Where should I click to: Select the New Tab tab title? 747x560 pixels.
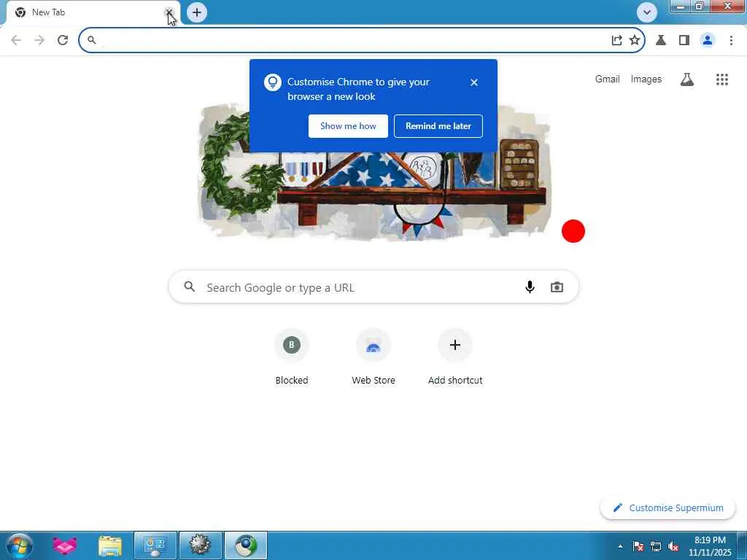pyautogui.click(x=49, y=12)
